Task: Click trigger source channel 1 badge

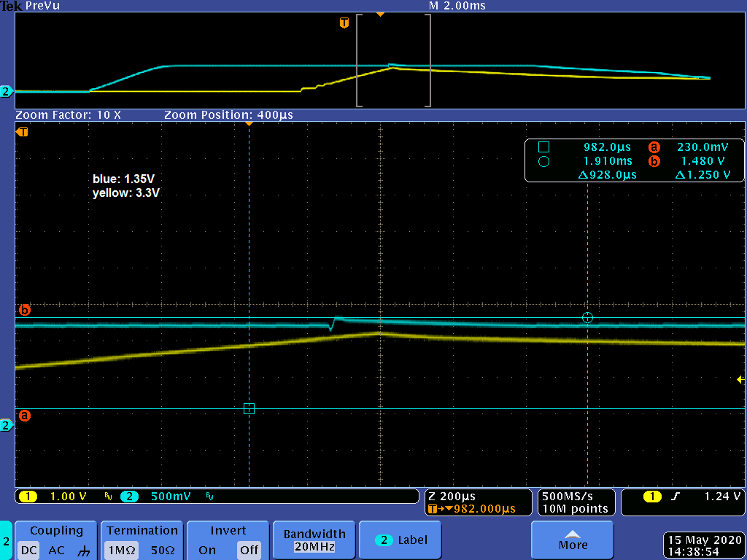Action: point(652,497)
